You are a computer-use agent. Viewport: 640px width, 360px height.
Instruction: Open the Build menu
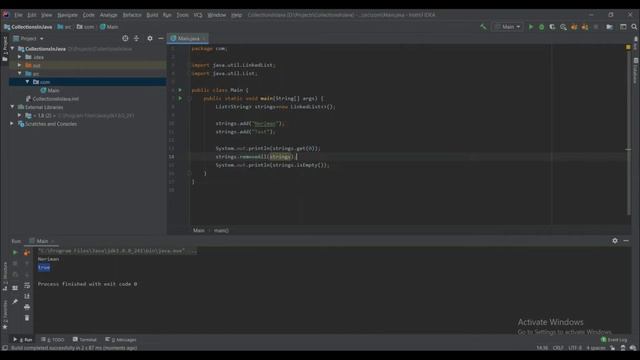tap(152, 15)
